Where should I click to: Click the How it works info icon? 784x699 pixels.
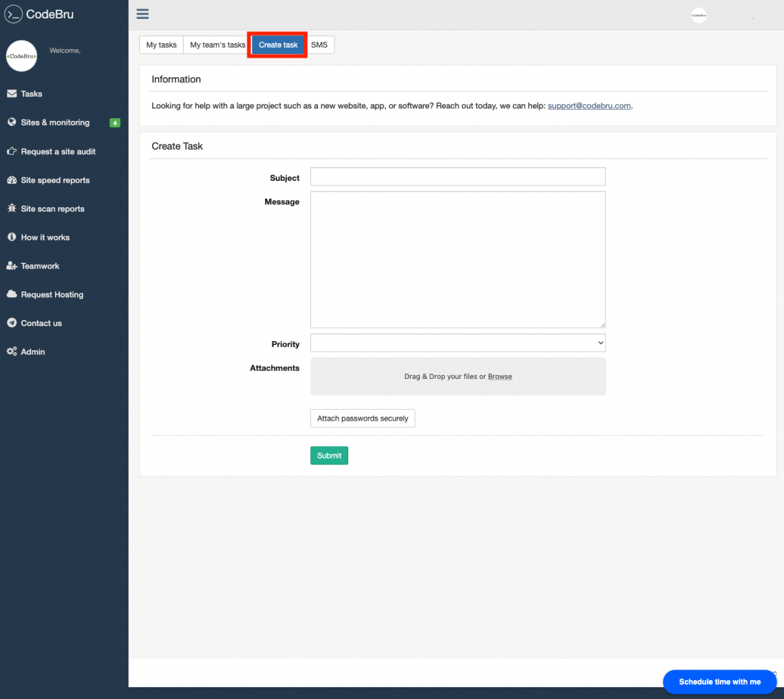pyautogui.click(x=12, y=237)
